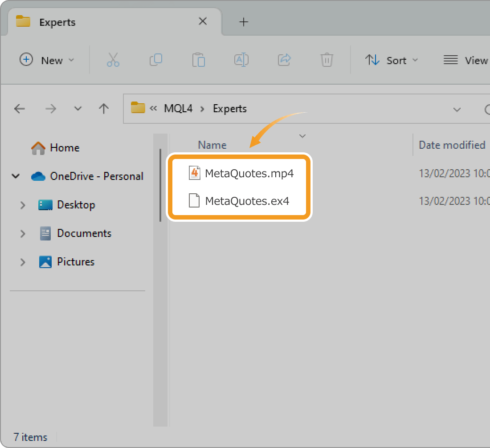This screenshot has height=448, width=490.
Task: Navigate up one folder level
Action: click(104, 109)
